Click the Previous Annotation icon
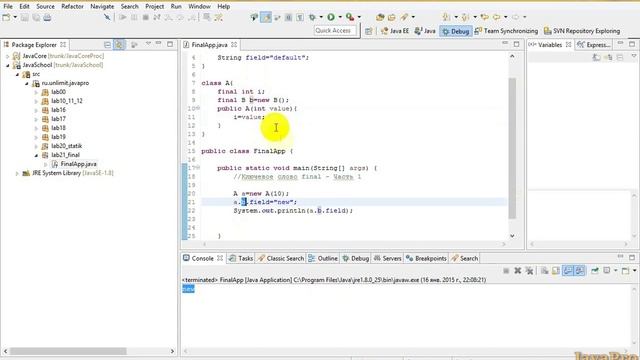This screenshot has width=640, height=360. (x=465, y=17)
